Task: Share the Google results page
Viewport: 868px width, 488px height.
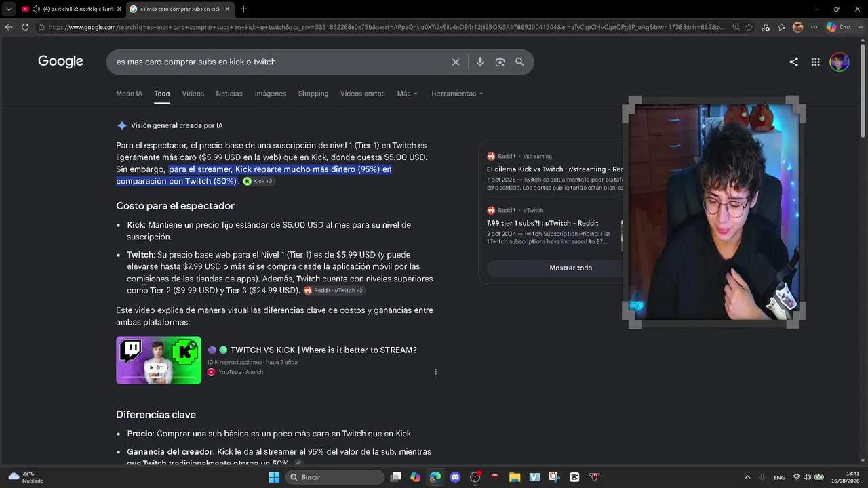Action: pyautogui.click(x=793, y=62)
